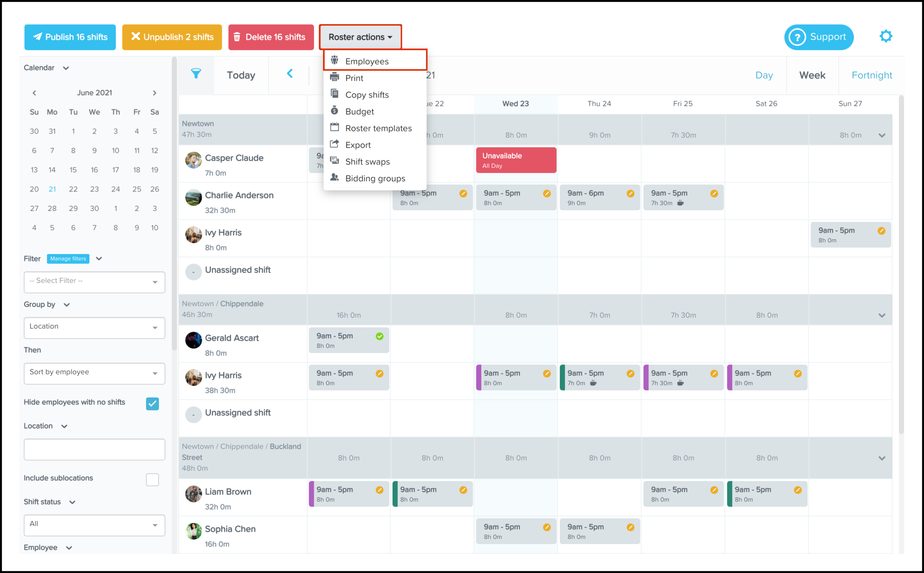The image size is (924, 573).
Task: Choose Roster templates menu entry
Action: (x=378, y=128)
